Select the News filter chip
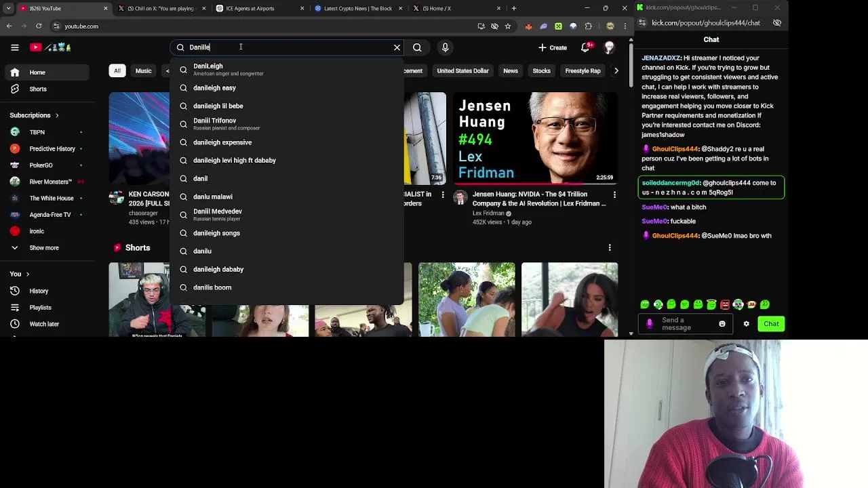Viewport: 868px width, 488px height. (x=511, y=70)
